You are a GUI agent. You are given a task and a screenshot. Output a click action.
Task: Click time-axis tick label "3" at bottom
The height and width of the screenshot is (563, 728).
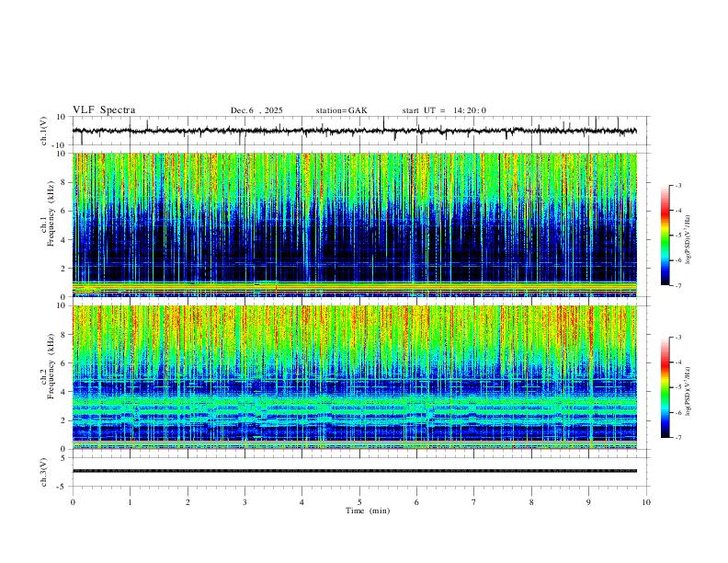click(x=245, y=502)
